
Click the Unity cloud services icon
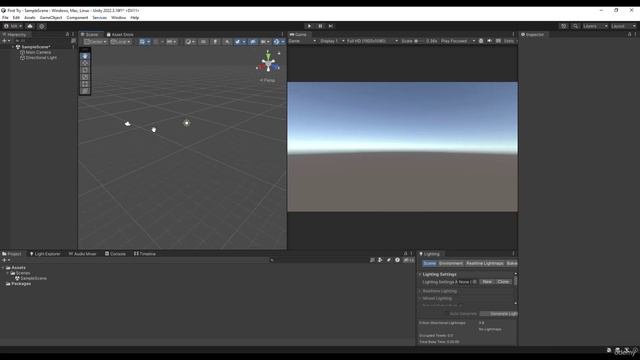30,26
